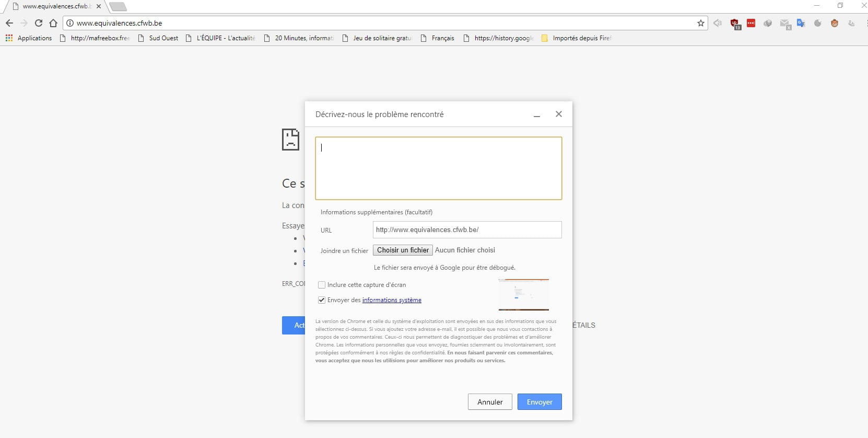Reload the page with the refresh icon
This screenshot has width=868, height=438.
[x=38, y=23]
